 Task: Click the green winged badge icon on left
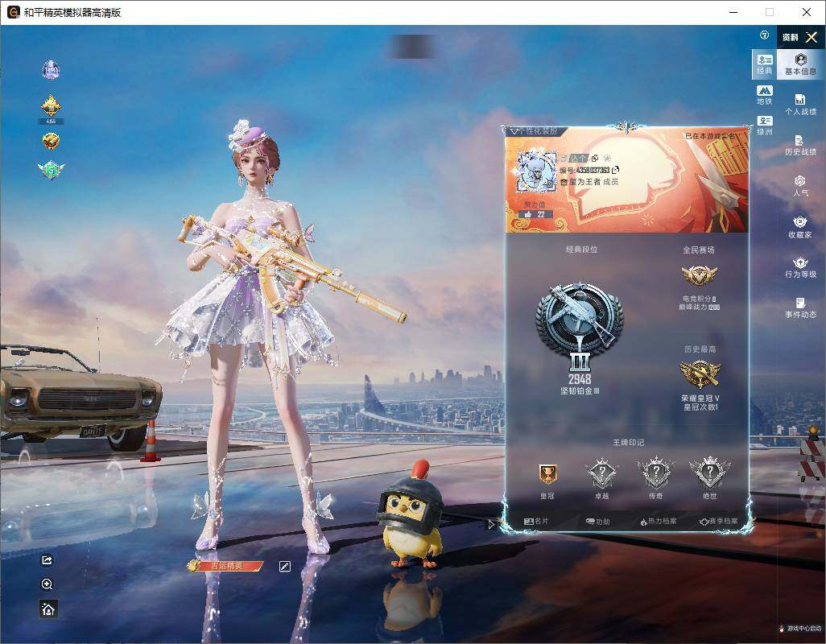51,170
